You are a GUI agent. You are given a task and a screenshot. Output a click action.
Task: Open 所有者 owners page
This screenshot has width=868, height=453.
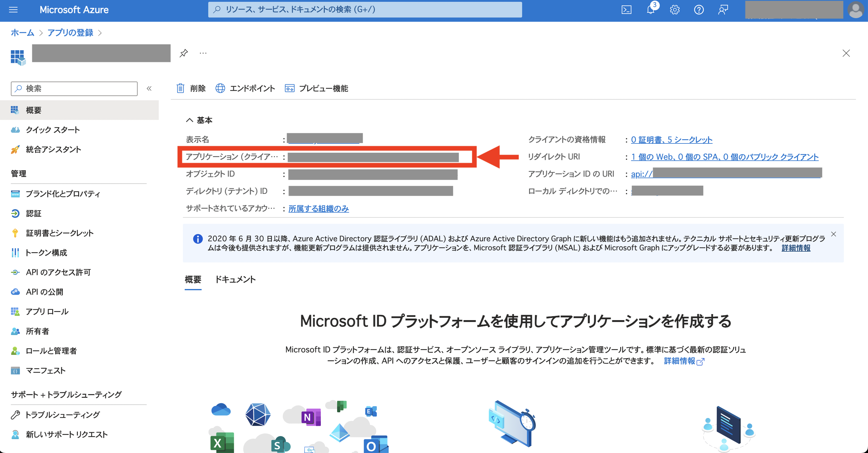(x=37, y=331)
